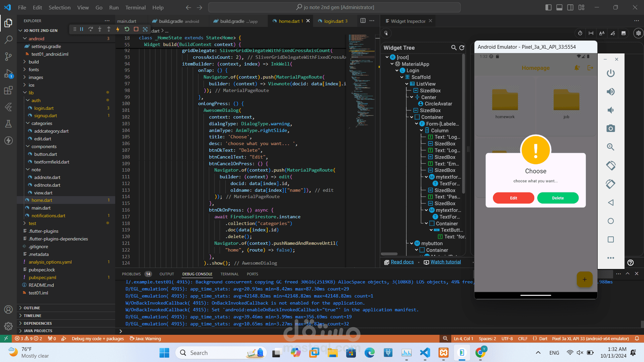Toggle show guidelines in Widget Inspector
The height and width of the screenshot is (362, 644).
point(591,33)
